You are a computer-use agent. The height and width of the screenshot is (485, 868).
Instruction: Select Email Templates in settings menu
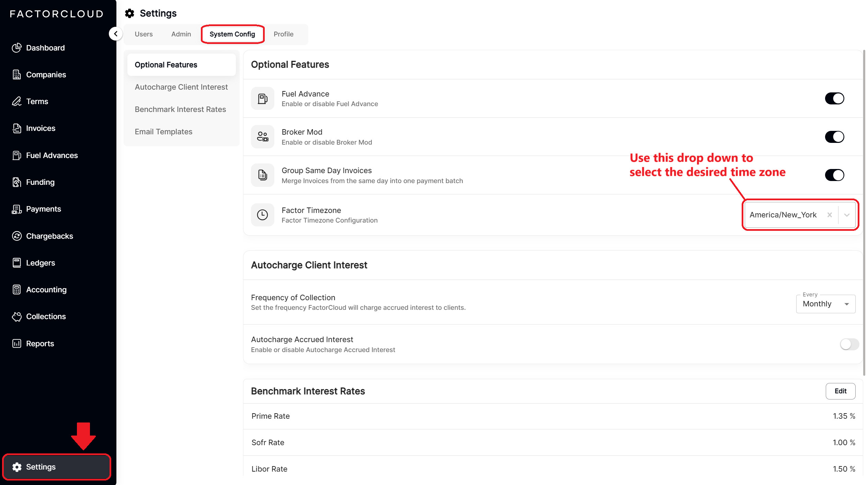pyautogui.click(x=163, y=132)
